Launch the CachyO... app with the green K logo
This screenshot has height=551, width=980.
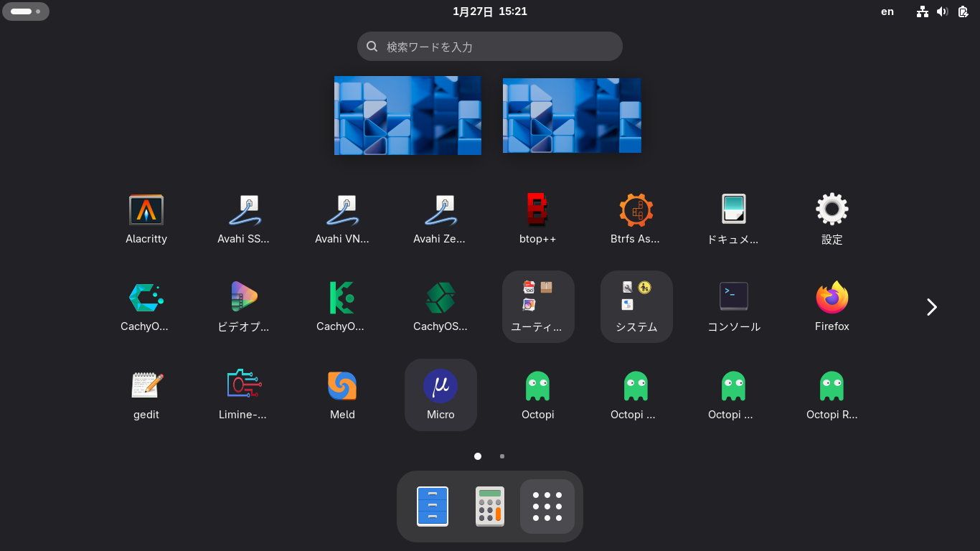342,307
